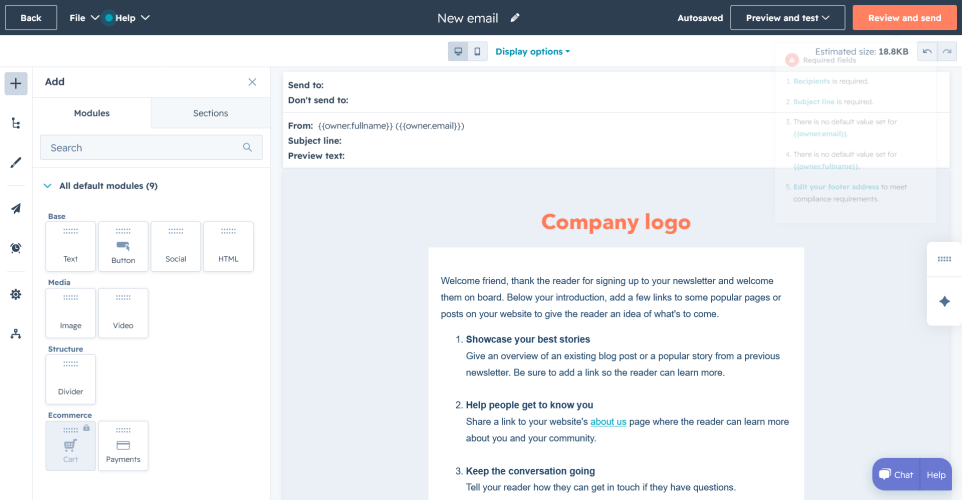Click 'Help people get to know you' heading
962x500 pixels.
[529, 405]
